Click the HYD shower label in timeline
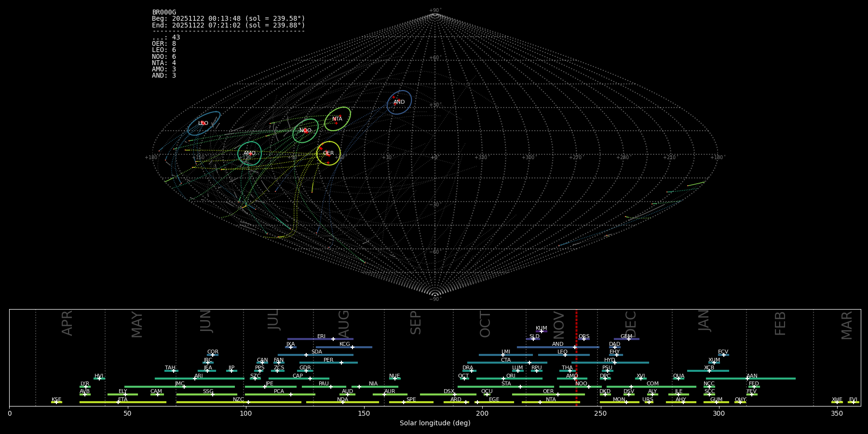 pos(610,360)
